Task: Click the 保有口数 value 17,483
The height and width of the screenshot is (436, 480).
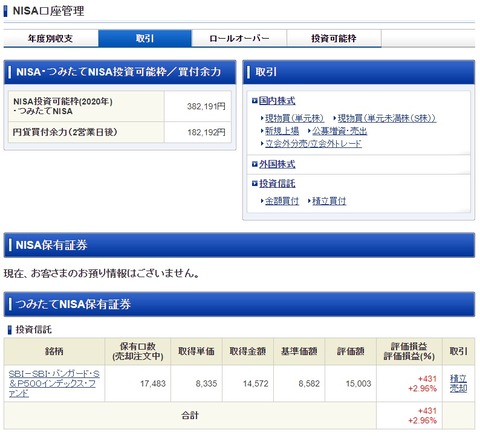Action: point(153,384)
